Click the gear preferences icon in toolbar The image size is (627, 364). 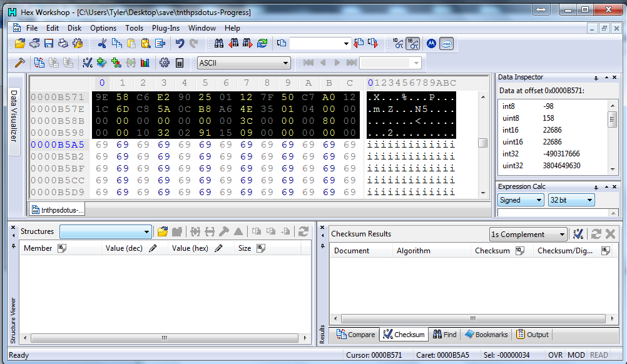165,63
